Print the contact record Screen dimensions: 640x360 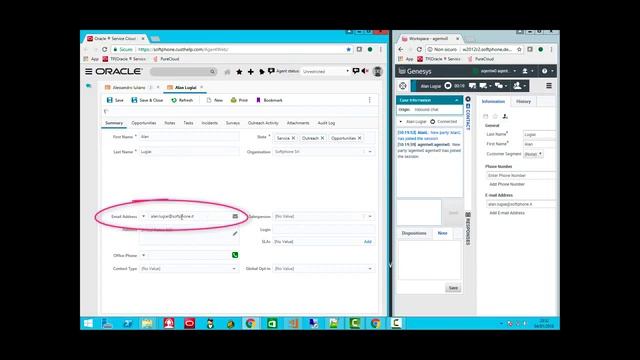tap(239, 100)
